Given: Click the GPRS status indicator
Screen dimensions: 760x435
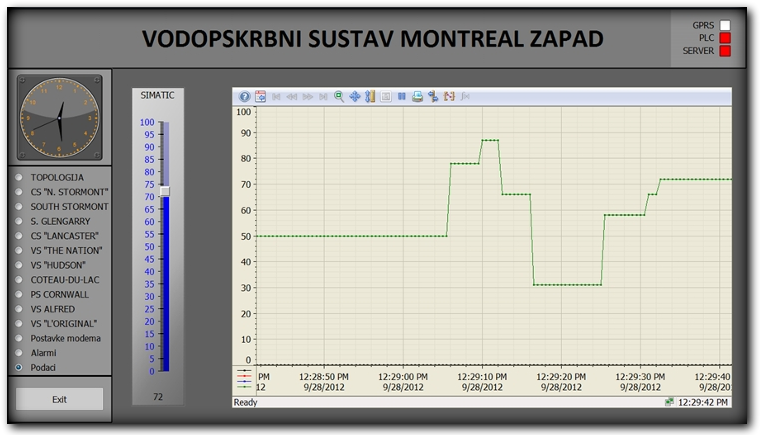Looking at the screenshot, I should [725, 25].
